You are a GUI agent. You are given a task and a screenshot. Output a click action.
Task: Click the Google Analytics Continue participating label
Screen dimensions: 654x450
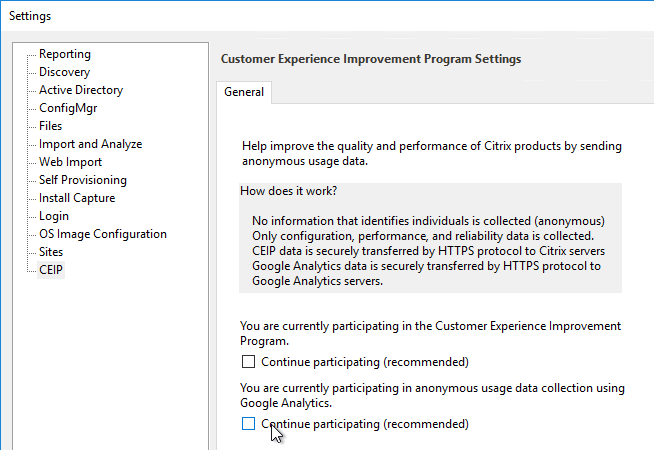[x=365, y=424]
